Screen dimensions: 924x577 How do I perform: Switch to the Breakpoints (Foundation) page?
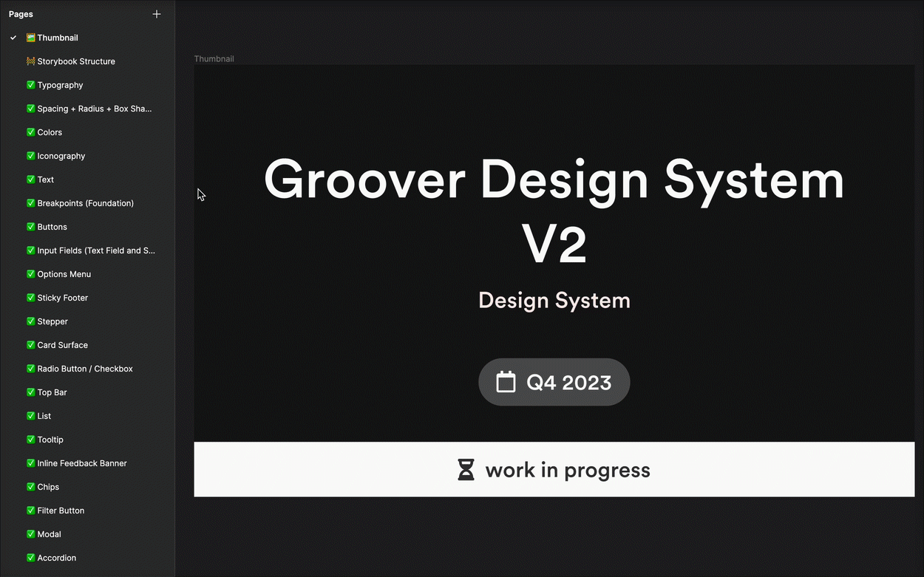[85, 203]
